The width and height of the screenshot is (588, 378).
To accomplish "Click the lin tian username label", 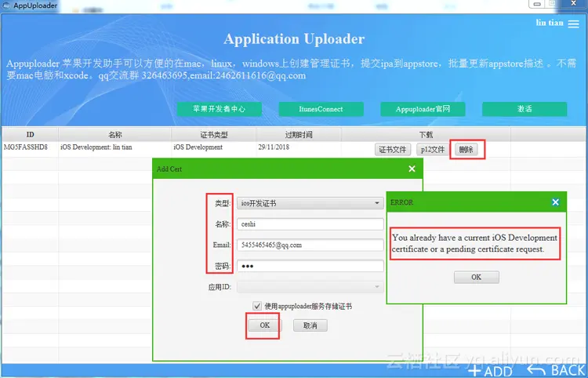I will [x=550, y=23].
